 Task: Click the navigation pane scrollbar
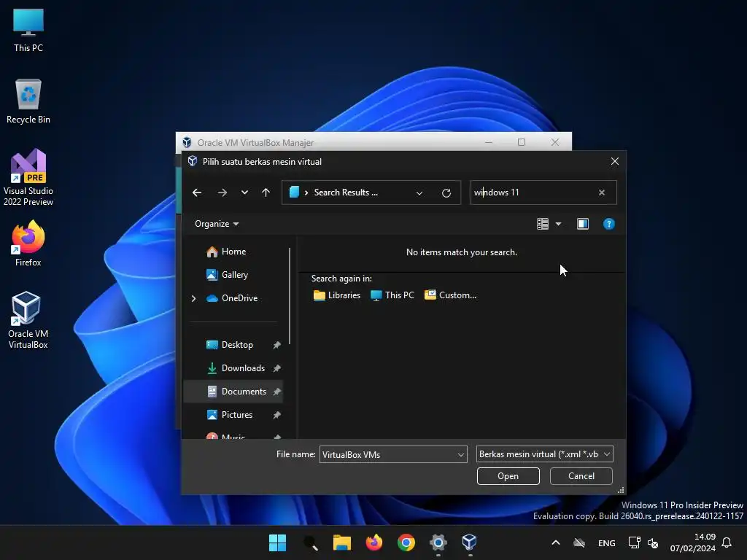click(x=290, y=296)
